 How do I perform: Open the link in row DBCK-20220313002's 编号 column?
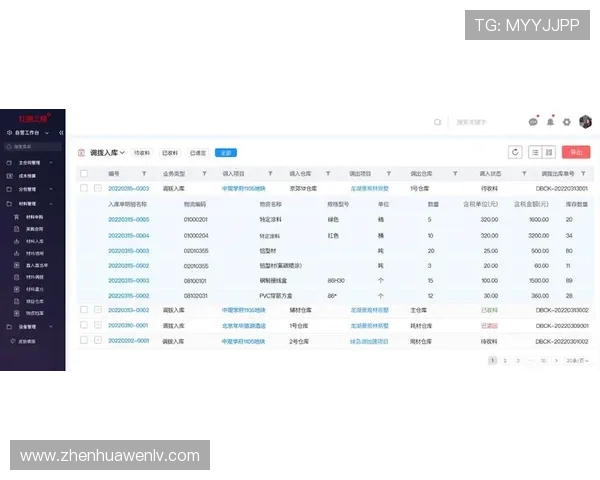[128, 310]
